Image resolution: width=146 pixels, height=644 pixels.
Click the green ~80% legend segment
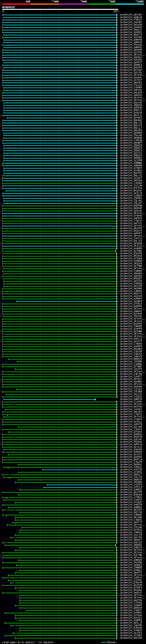pos(101,4)
